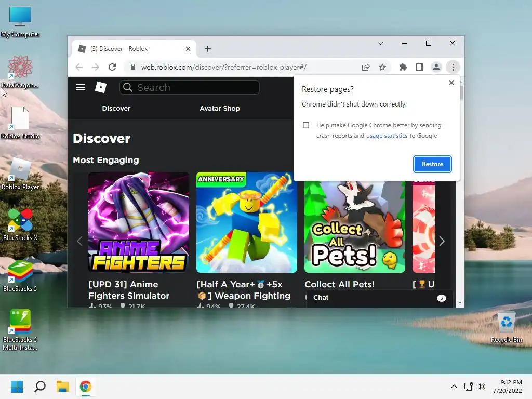
Task: Open network icon in system tray
Action: pos(469,387)
